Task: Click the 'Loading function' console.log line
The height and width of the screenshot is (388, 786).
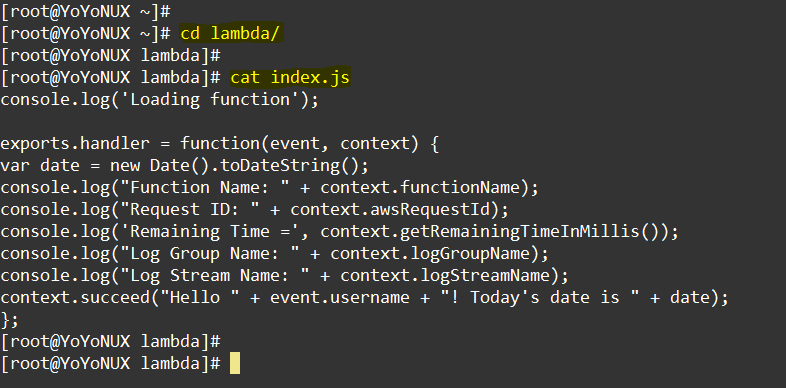Action: 159,100
